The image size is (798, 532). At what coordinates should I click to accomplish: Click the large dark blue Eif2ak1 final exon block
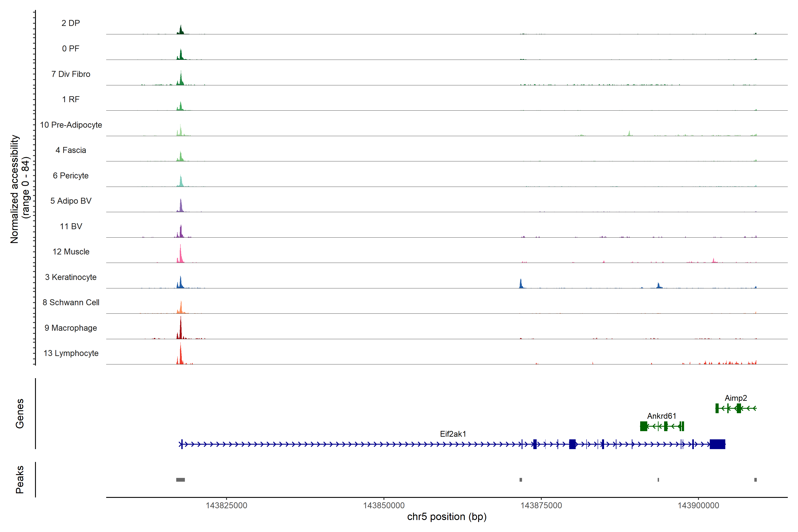coord(717,444)
